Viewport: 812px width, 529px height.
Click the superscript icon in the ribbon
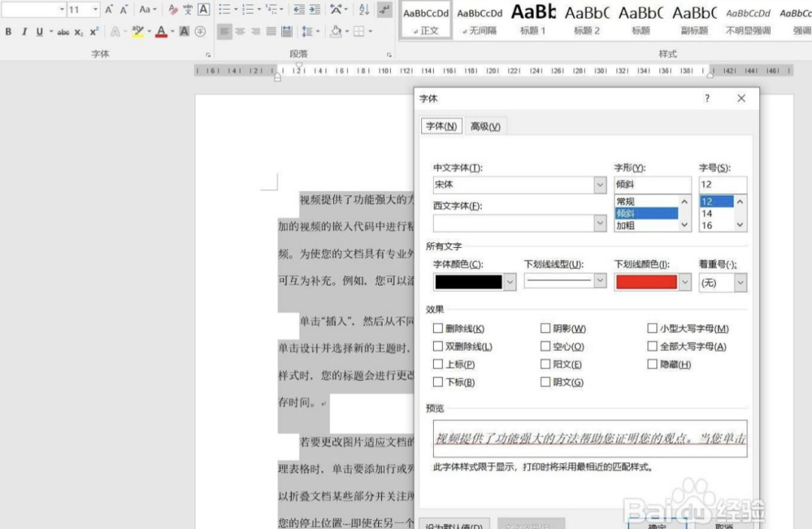[x=94, y=32]
